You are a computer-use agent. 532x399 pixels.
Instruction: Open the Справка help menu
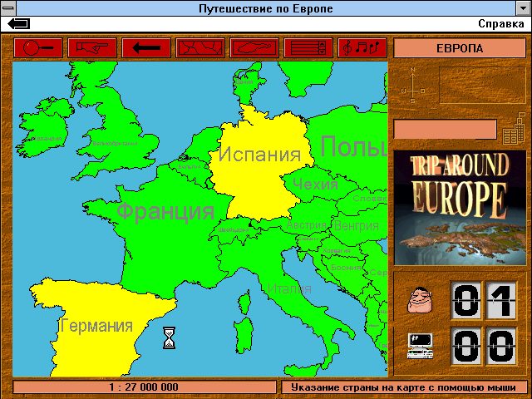500,24
